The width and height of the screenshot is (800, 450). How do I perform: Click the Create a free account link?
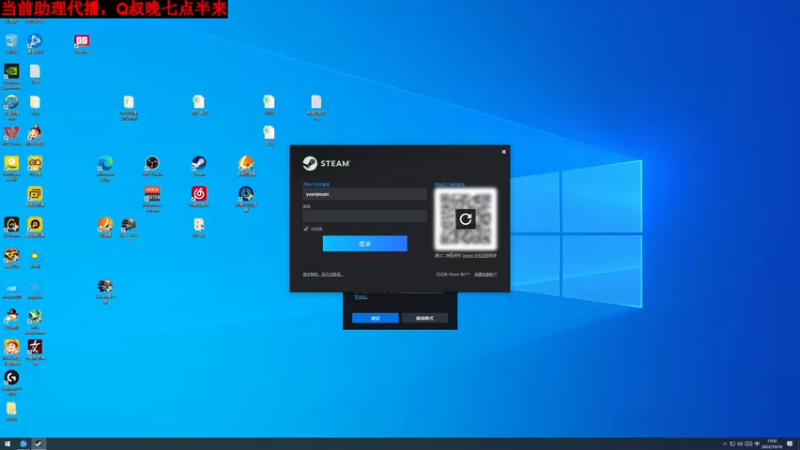(x=485, y=274)
